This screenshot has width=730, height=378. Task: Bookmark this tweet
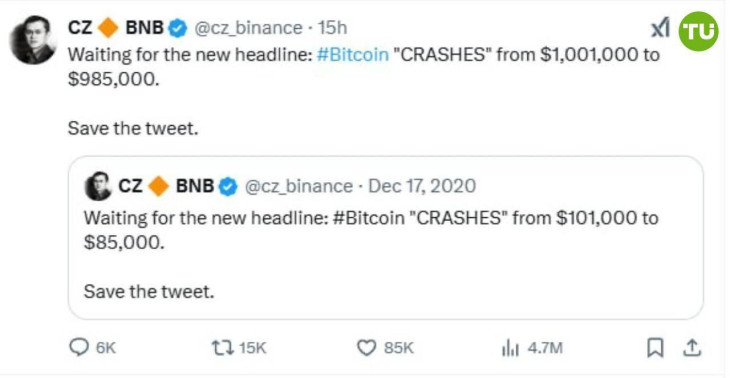pyautogui.click(x=656, y=348)
